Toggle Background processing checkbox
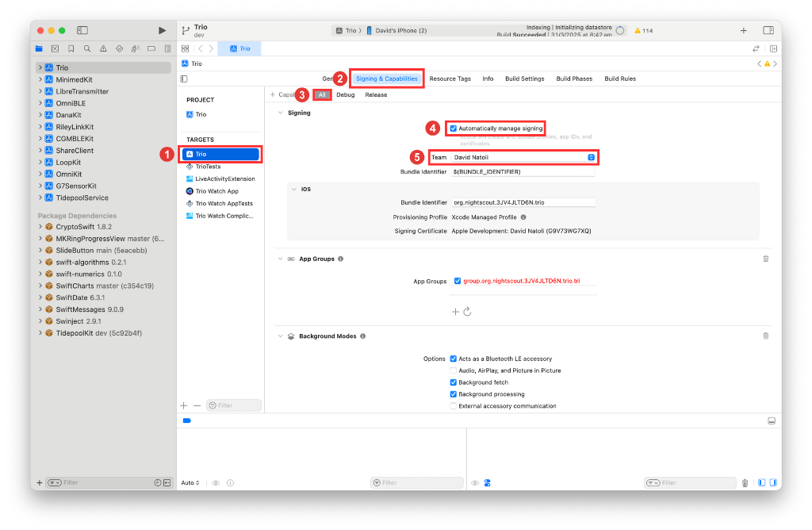This screenshot has width=812, height=530. click(x=453, y=394)
